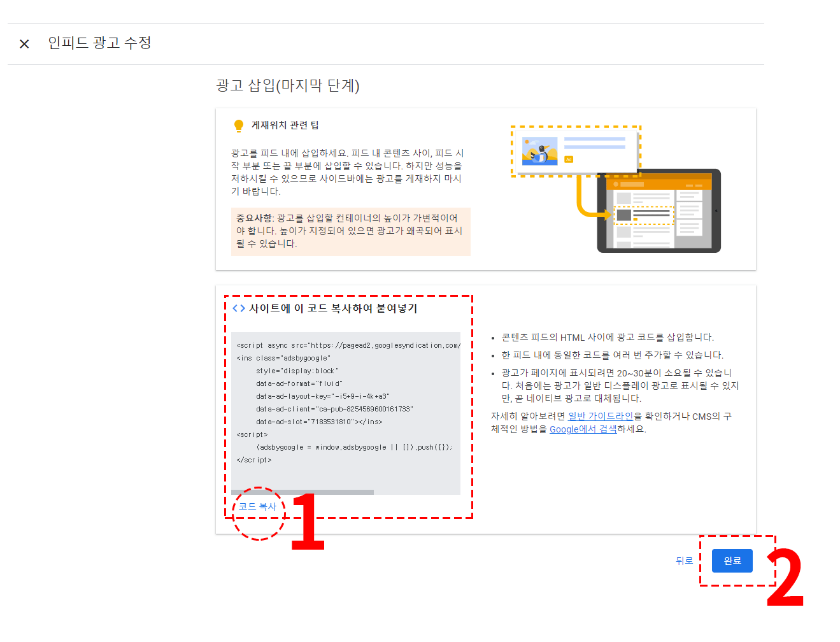Click the bullet about 콘텐츠 피드의 HTML
This screenshot has width=840, height=642.
(x=608, y=337)
